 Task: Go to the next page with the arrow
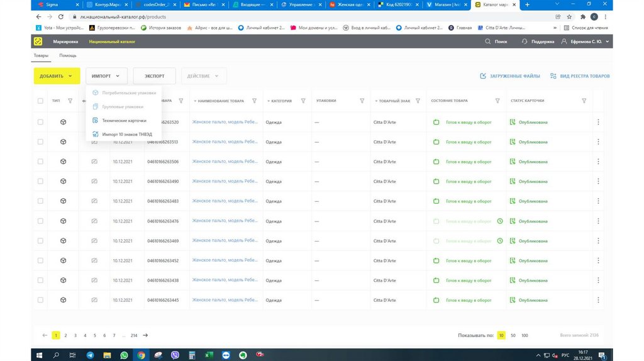(x=145, y=335)
